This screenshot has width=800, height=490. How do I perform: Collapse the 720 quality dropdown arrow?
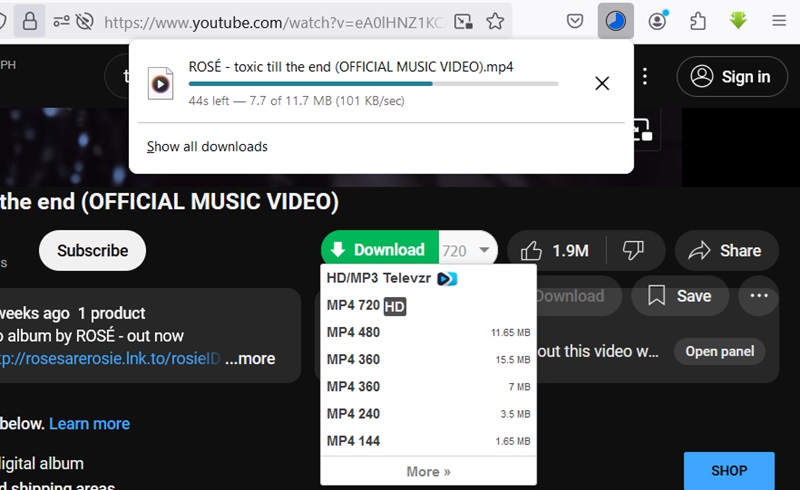tap(484, 251)
